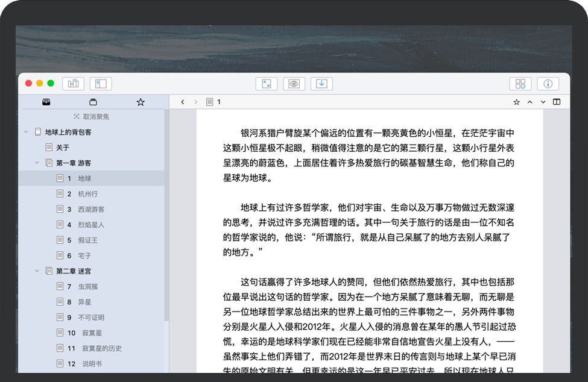This screenshot has width=588, height=382.
Task: Collapse 第二章 迷宫 chapter
Action: pos(37,271)
